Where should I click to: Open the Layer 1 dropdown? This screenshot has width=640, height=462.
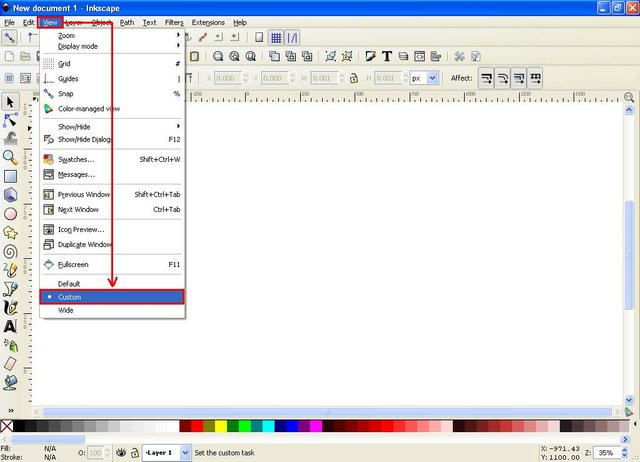coord(185,453)
